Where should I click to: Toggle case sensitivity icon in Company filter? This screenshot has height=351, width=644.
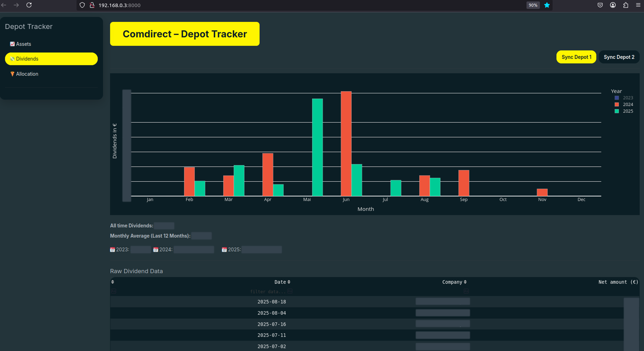466,291
